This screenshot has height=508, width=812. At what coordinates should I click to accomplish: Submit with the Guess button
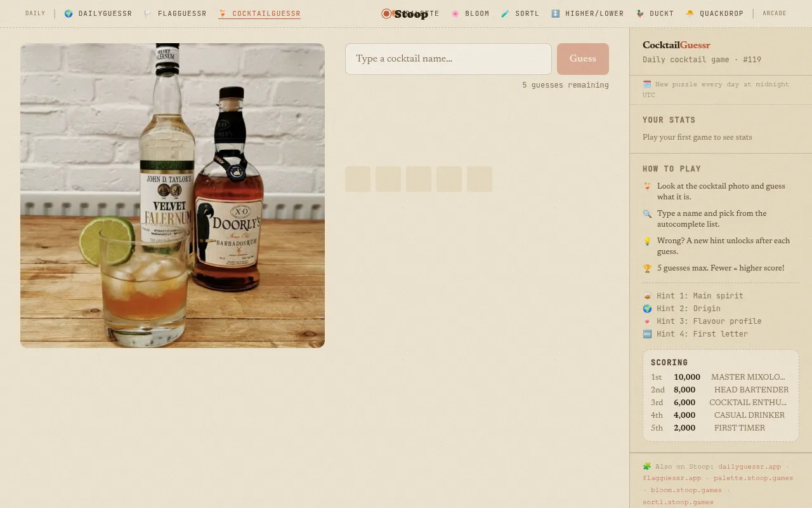[x=583, y=59]
